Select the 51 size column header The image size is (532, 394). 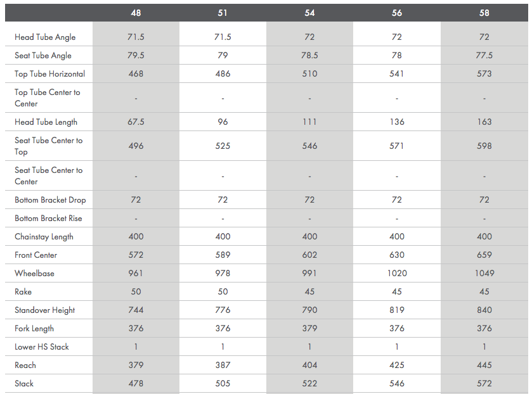click(223, 13)
